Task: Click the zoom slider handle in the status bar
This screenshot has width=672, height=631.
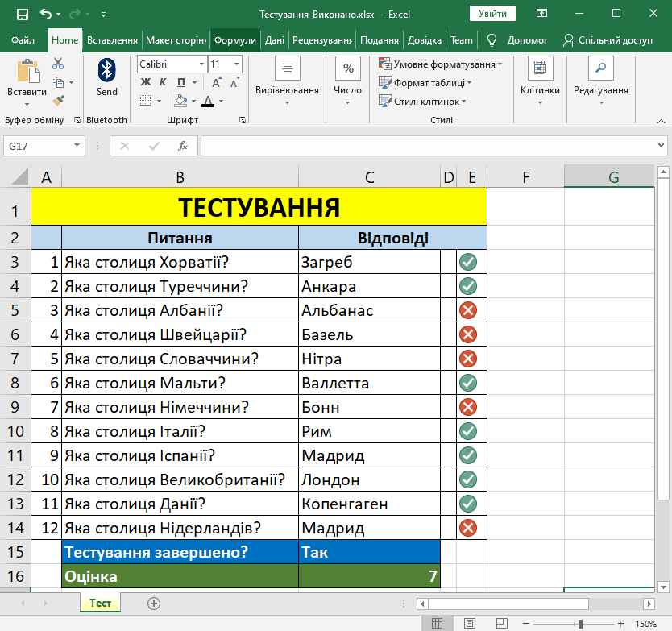Action: tap(580, 624)
